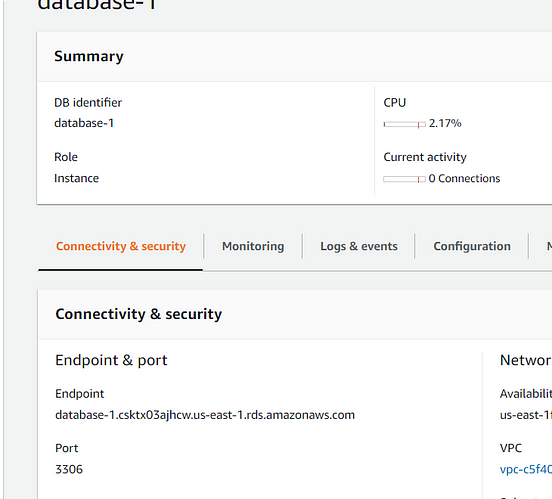The height and width of the screenshot is (499, 552).
Task: Switch to the Monitoring tab
Action: click(x=253, y=246)
